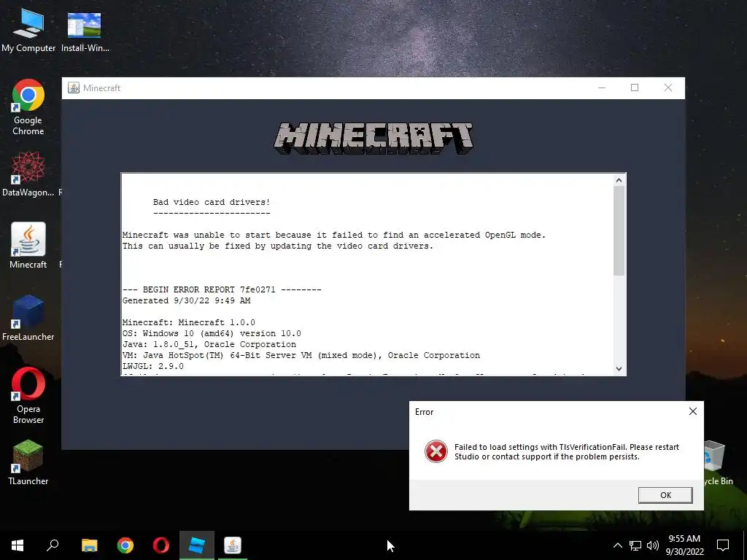Image resolution: width=747 pixels, height=560 pixels.
Task: Open the notification center icon
Action: [723, 545]
